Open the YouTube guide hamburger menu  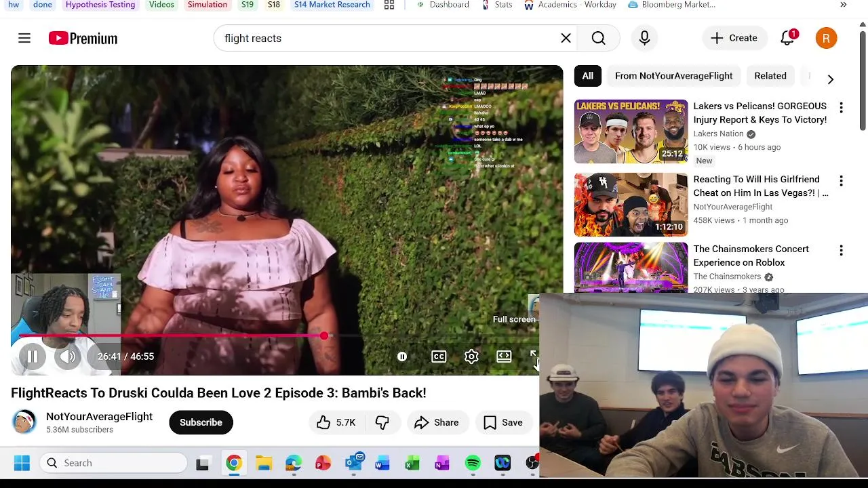pyautogui.click(x=24, y=39)
